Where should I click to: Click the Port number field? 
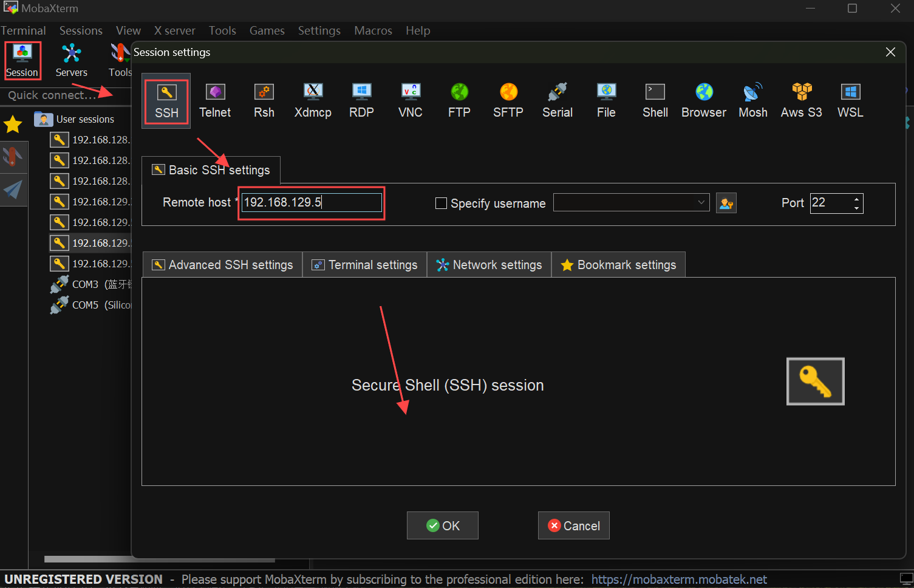(x=830, y=203)
